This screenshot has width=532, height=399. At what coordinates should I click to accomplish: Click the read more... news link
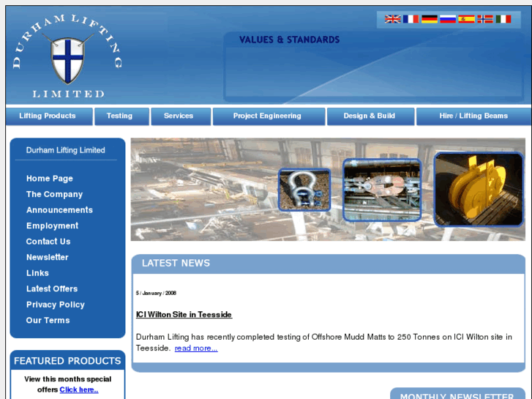point(196,348)
